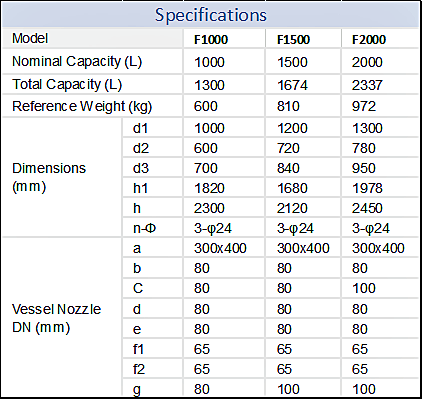Click the Vessel Nozzle DN (mm) label

(56, 318)
